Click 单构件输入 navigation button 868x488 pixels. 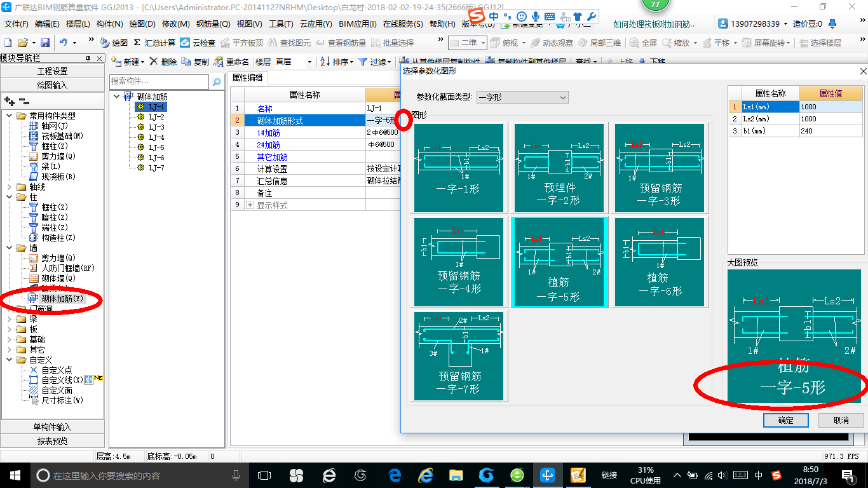[52, 427]
